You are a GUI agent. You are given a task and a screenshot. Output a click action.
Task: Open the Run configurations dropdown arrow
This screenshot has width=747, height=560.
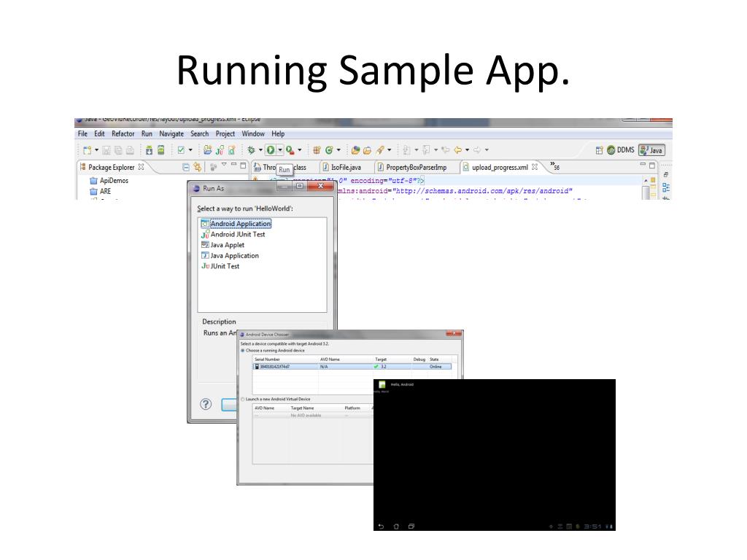pos(280,150)
